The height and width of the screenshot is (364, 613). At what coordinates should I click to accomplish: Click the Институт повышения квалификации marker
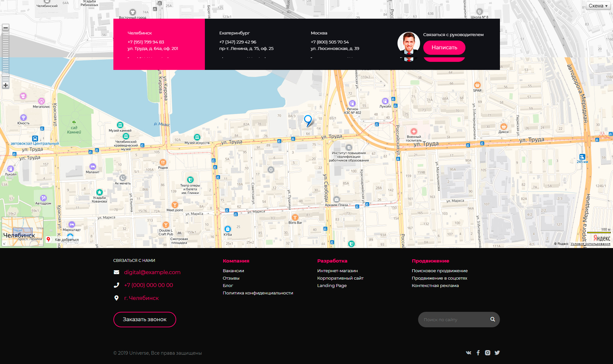[x=349, y=148]
